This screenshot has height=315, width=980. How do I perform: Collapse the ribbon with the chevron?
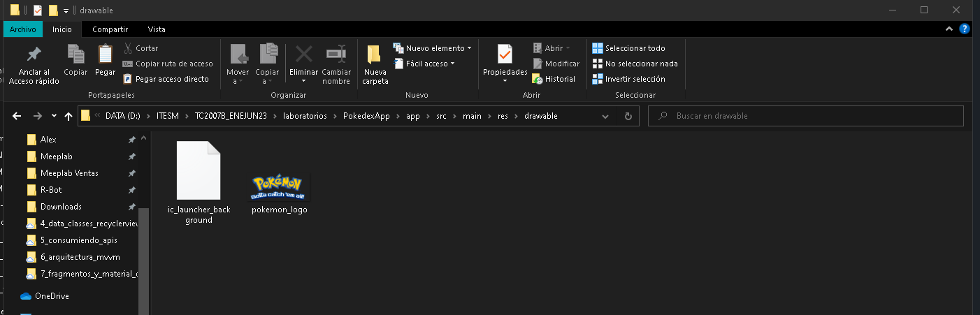[949, 29]
